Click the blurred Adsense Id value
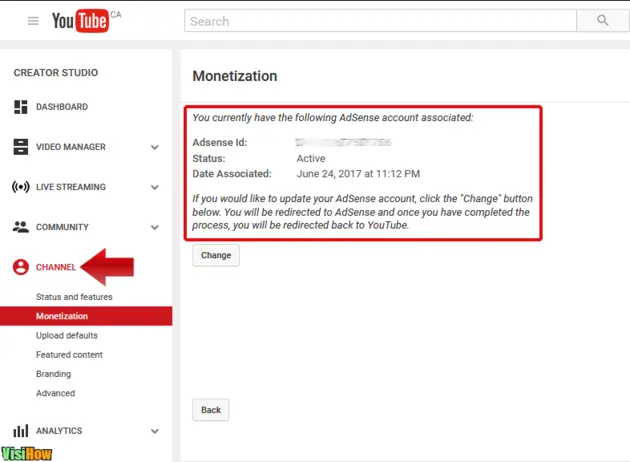The image size is (630, 462). (343, 142)
